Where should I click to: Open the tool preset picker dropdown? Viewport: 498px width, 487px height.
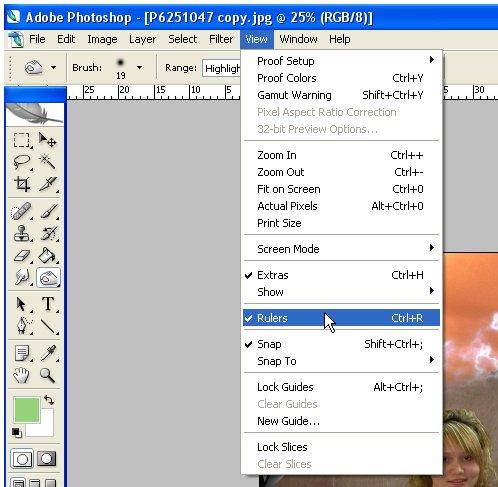coord(53,68)
